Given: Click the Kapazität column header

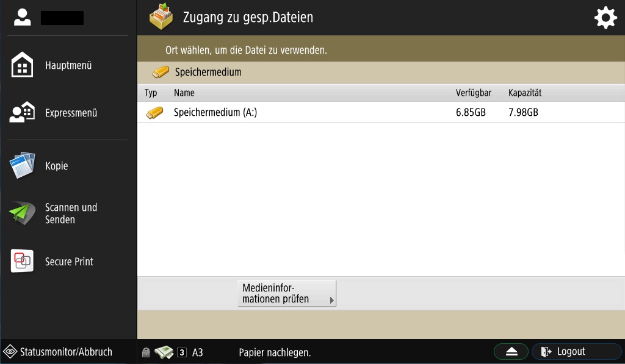Looking at the screenshot, I should [x=525, y=93].
